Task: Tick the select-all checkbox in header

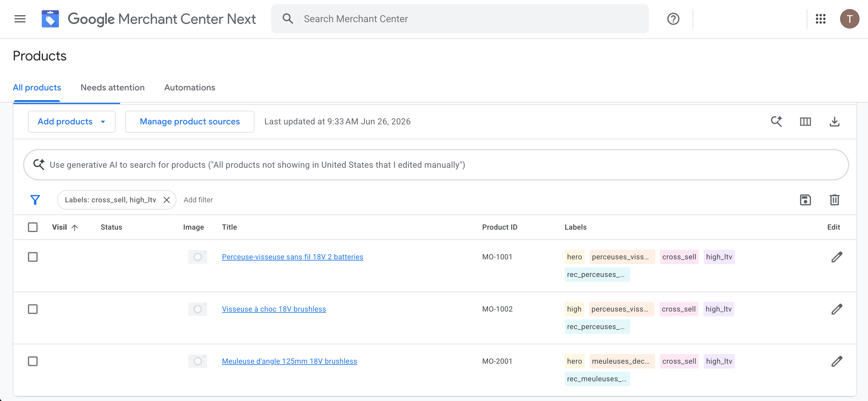Action: tap(33, 227)
